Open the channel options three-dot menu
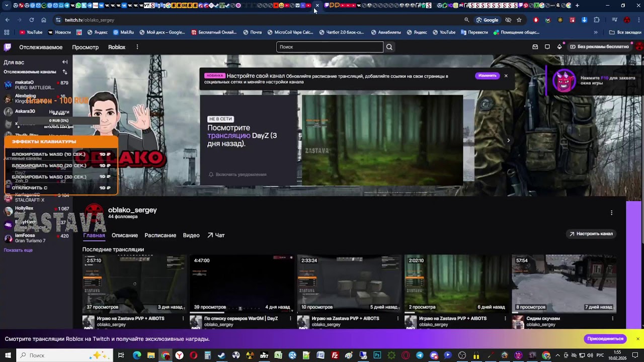Viewport: 644px width, 362px height. [x=611, y=213]
